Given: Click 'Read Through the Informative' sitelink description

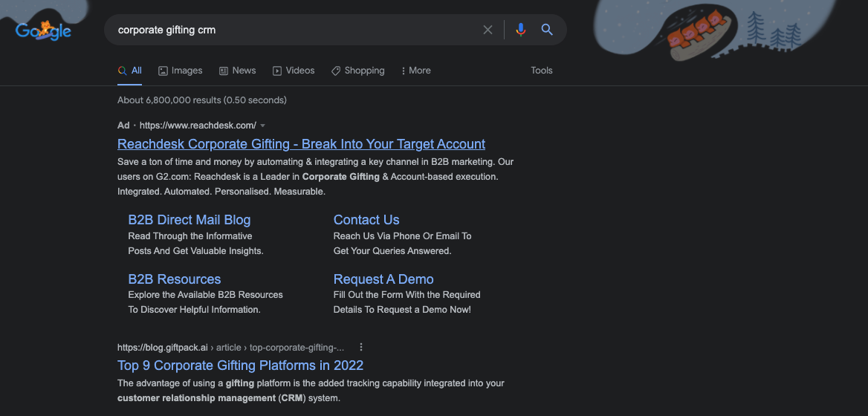Looking at the screenshot, I should (x=190, y=236).
